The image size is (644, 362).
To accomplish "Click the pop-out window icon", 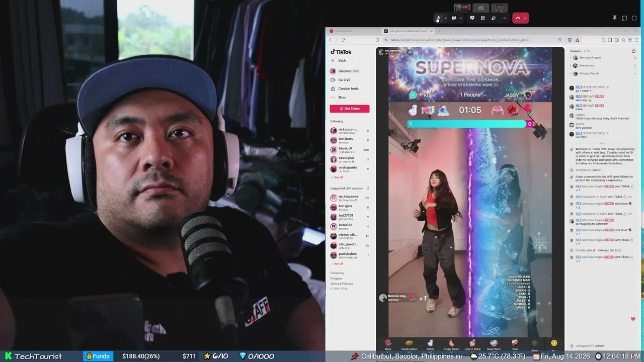I will coord(624,18).
